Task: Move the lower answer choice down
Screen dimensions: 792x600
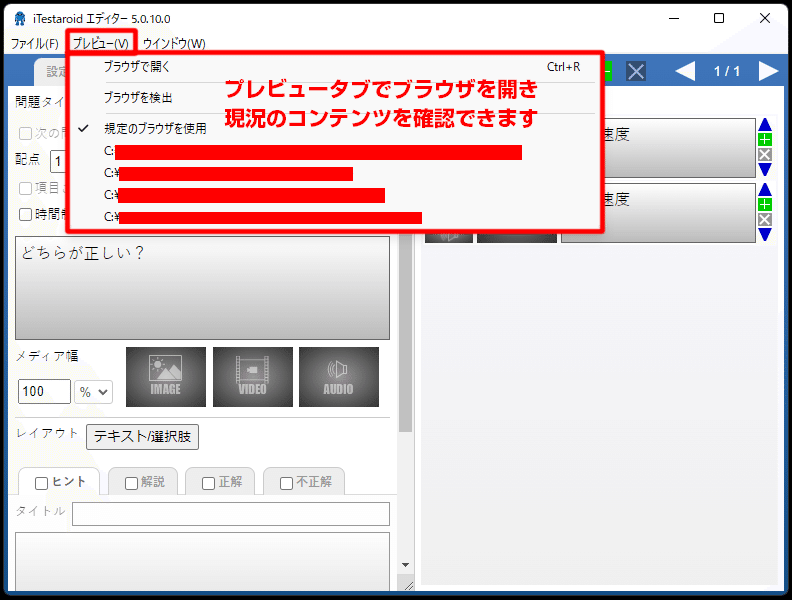Action: pos(765,234)
